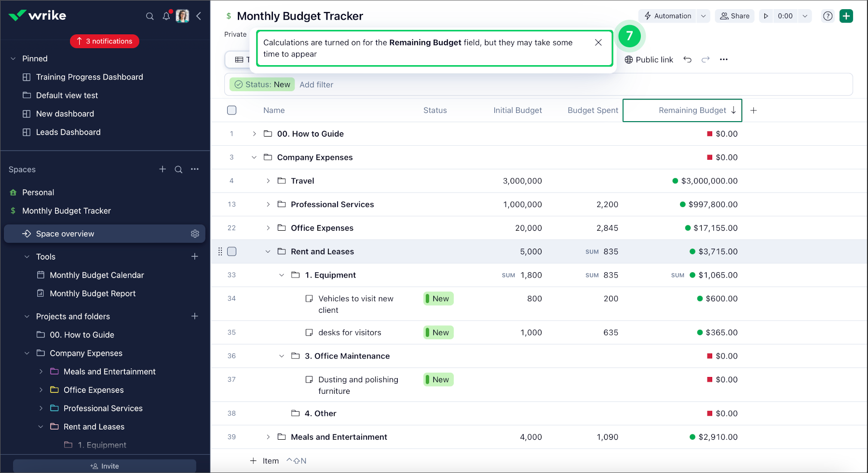This screenshot has height=473, width=868.
Task: Click the Invite button at bottom of sidebar
Action: point(105,466)
